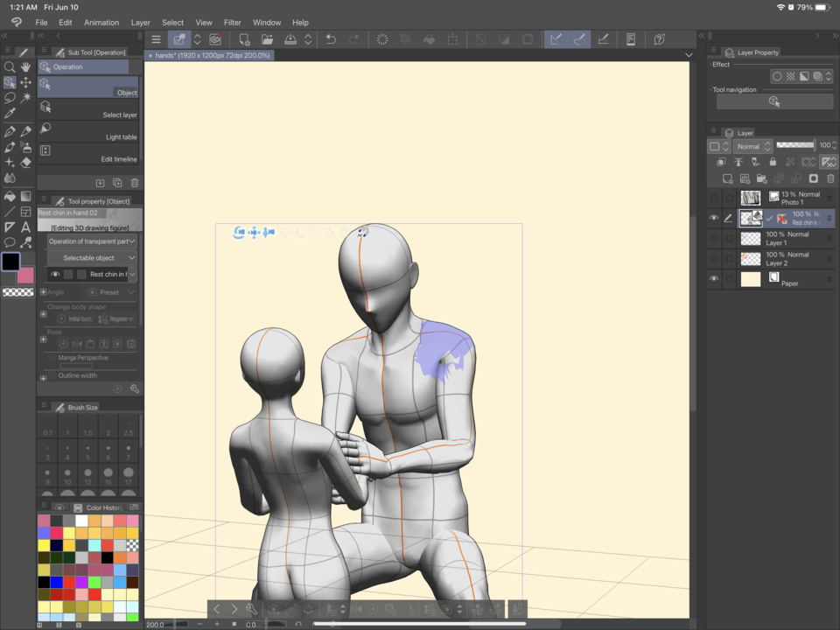Viewport: 840px width, 630px height.
Task: Show Layer 1 visibility box
Action: pos(714,238)
